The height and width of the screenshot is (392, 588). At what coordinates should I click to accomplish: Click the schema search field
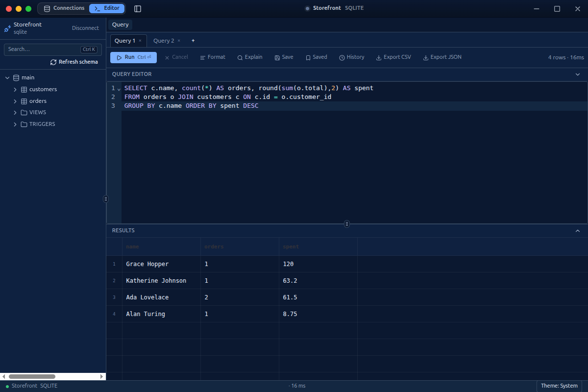[53, 49]
